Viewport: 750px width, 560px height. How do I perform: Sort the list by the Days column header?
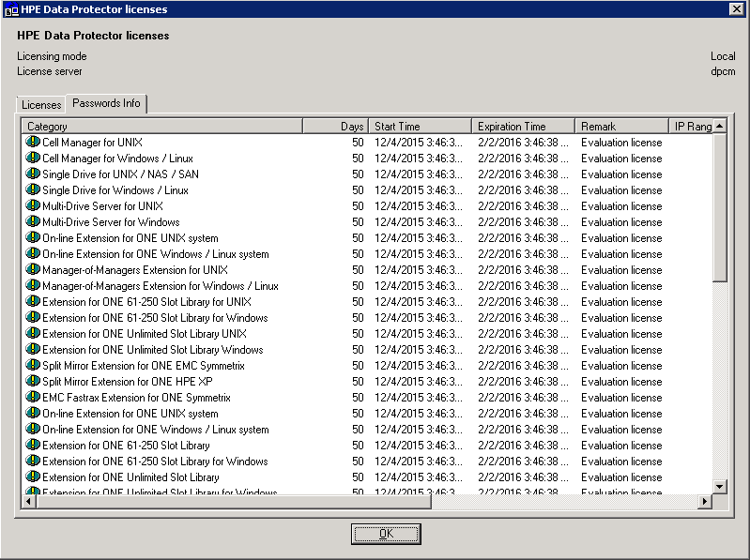335,126
